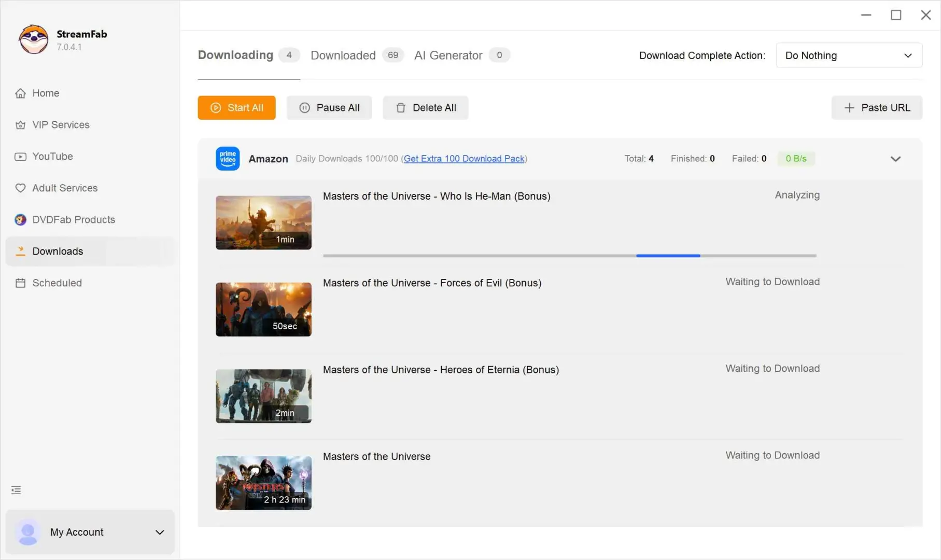Image resolution: width=941 pixels, height=560 pixels.
Task: Click 'Waiting to Download' for Heroes of Eternia
Action: pyautogui.click(x=773, y=369)
